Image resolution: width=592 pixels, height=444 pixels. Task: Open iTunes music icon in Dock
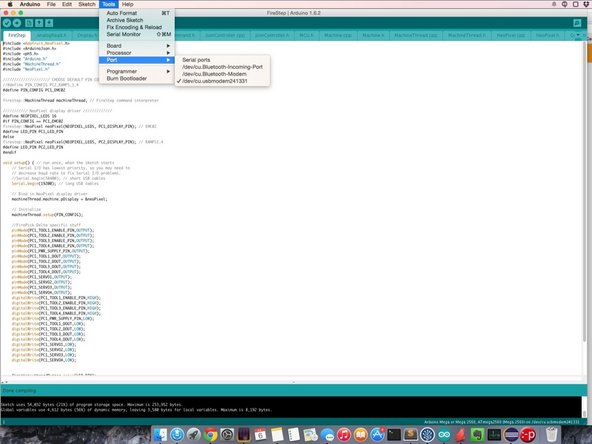[x=344, y=435]
